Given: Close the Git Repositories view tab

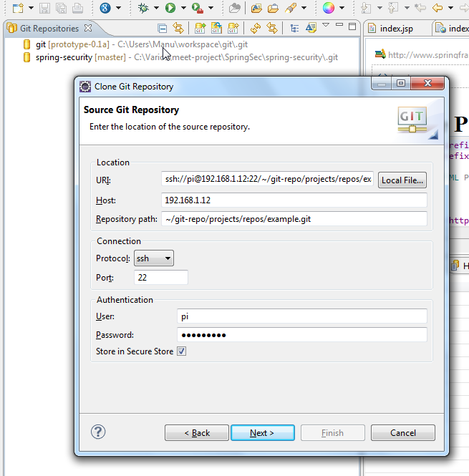Looking at the screenshot, I should click(88, 28).
